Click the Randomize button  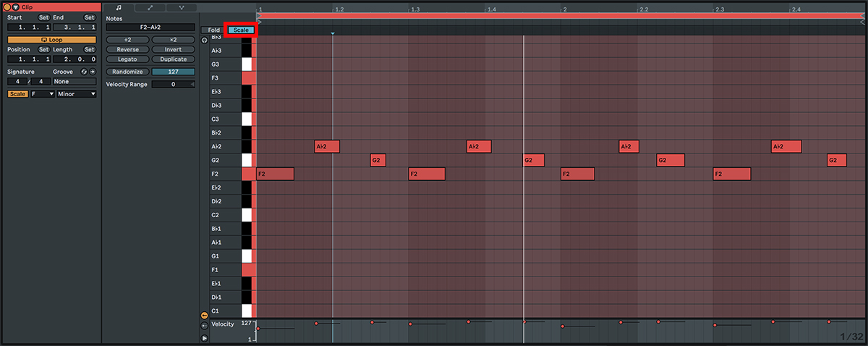click(x=127, y=72)
